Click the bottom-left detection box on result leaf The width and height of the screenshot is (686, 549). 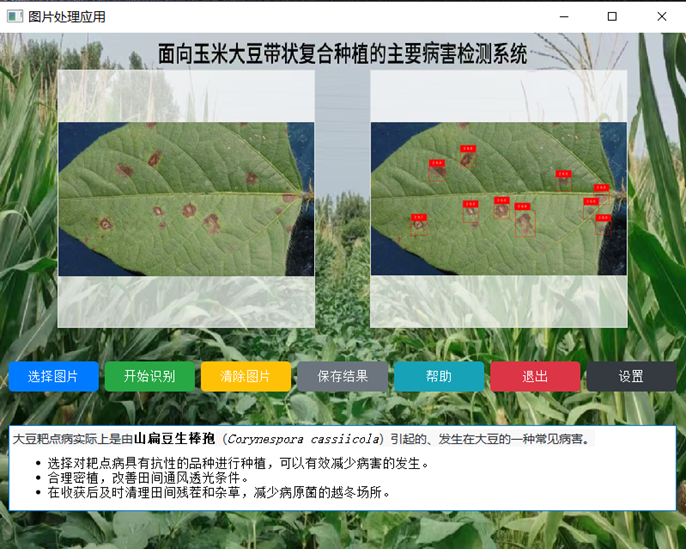419,227
